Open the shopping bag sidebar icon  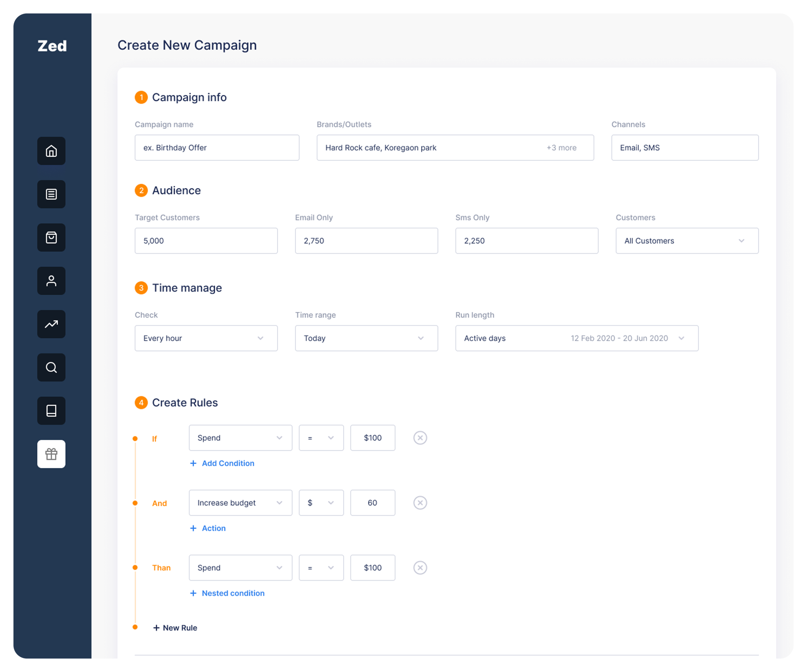[x=51, y=238]
